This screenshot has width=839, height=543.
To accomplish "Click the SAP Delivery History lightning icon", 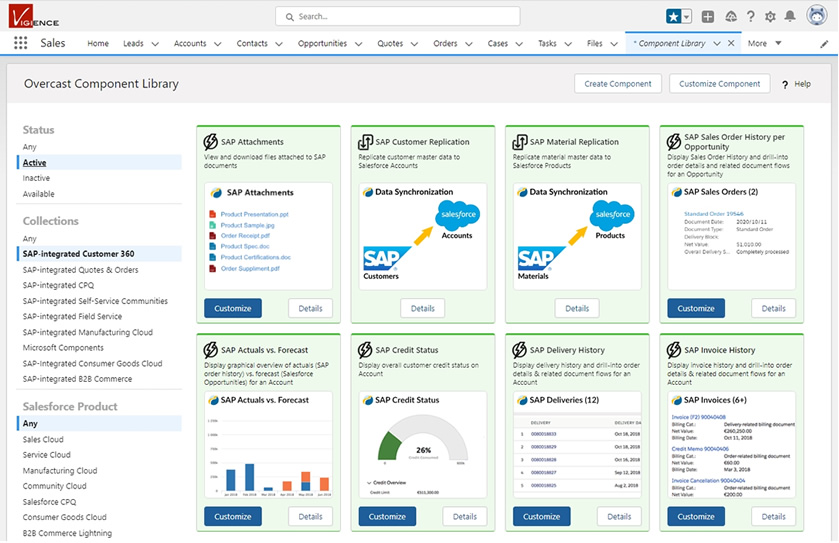I will 520,350.
